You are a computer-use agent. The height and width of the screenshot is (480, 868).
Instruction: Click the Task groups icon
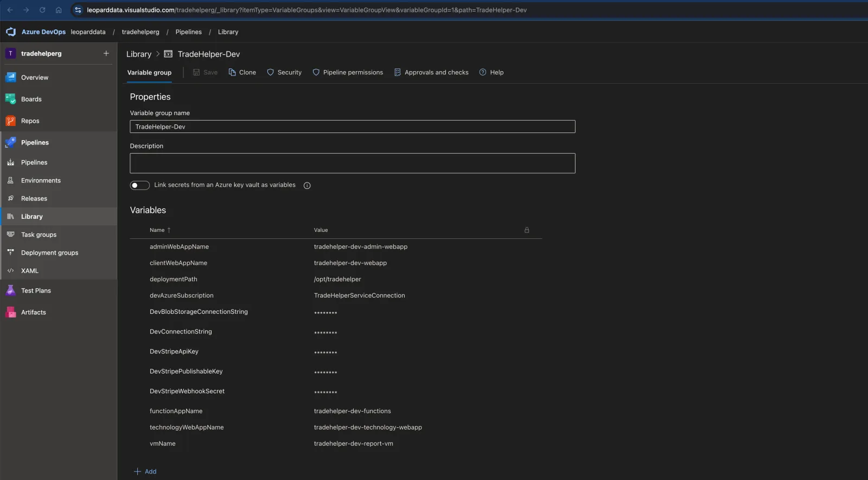(10, 235)
